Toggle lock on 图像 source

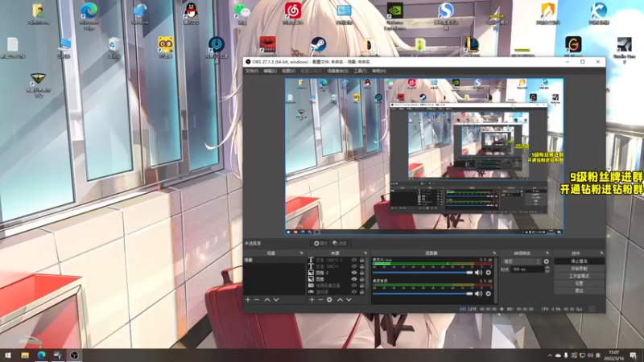coord(361,279)
